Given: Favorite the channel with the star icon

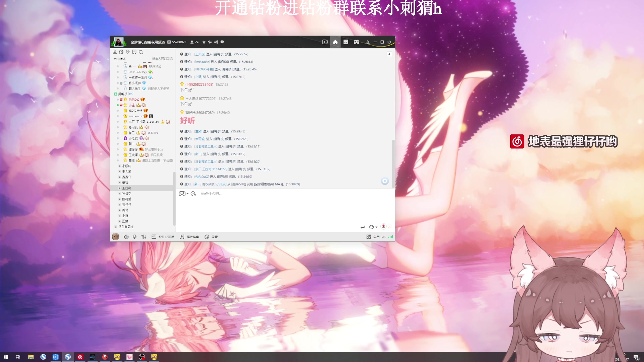Looking at the screenshot, I should tap(204, 42).
